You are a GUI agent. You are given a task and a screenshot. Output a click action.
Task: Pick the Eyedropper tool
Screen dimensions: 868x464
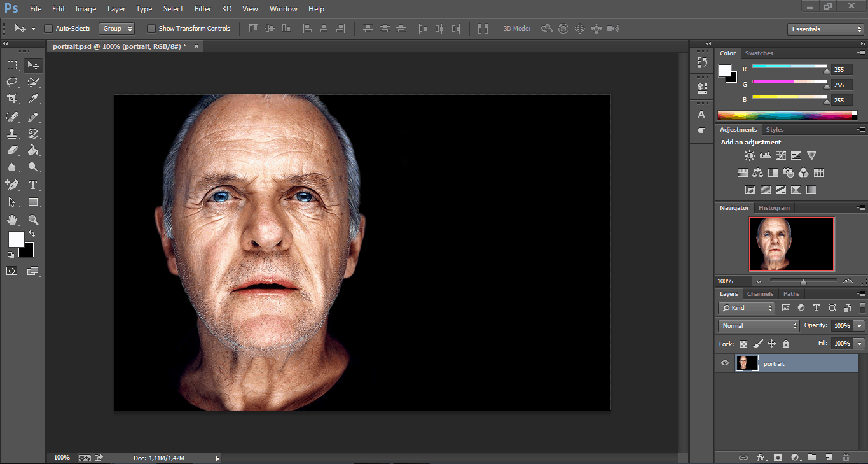[33, 99]
